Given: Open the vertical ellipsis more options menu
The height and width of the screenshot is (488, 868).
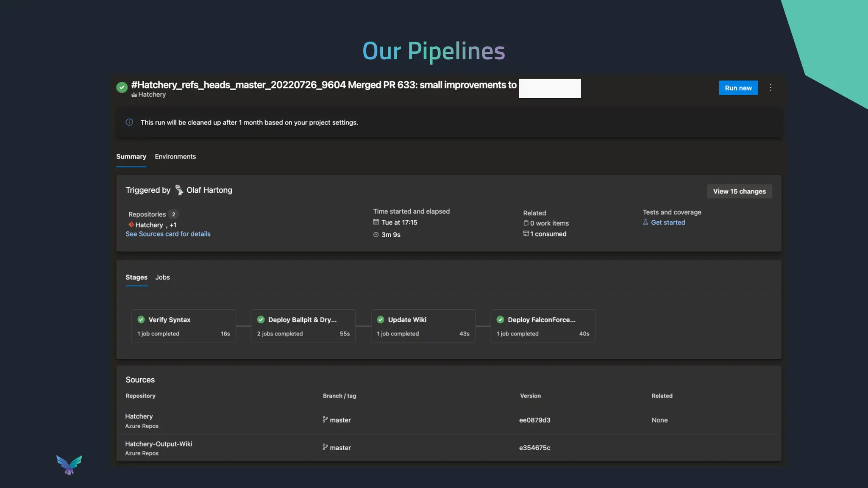Looking at the screenshot, I should pos(771,88).
